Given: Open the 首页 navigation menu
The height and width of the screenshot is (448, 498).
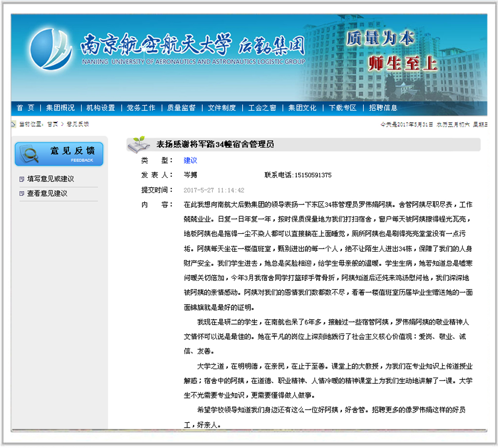Looking at the screenshot, I should tap(25, 108).
